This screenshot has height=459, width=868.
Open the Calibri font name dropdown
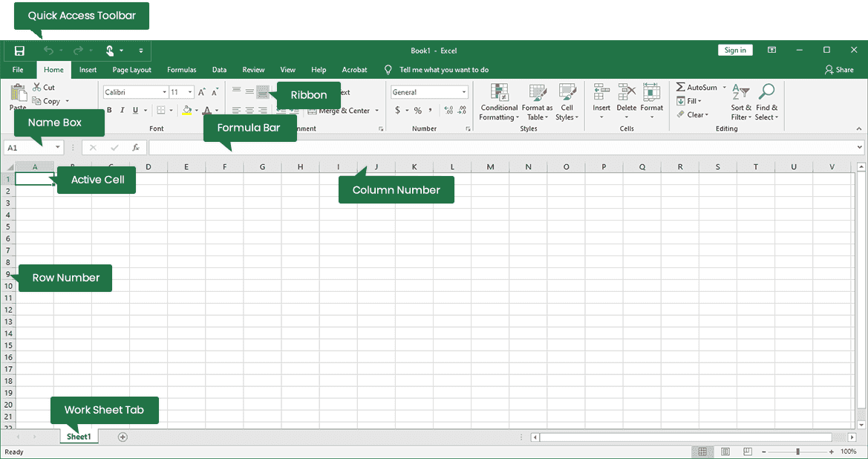coord(164,92)
